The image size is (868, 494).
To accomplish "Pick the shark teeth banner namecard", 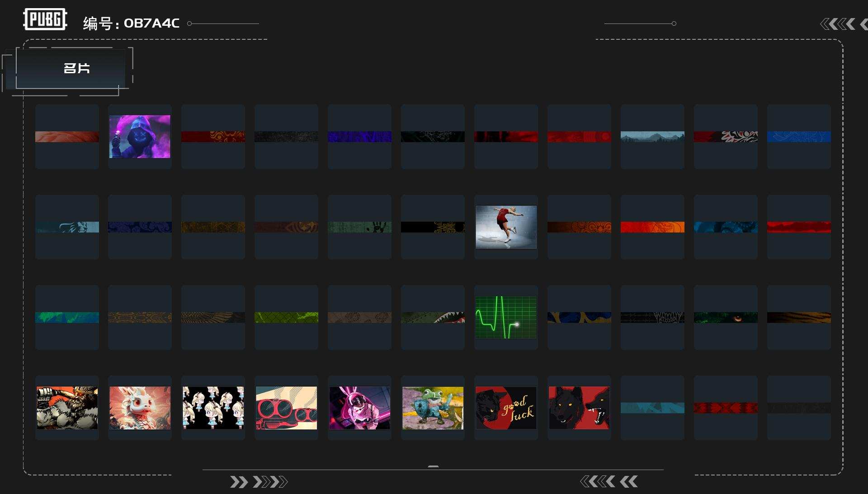I will [x=433, y=317].
